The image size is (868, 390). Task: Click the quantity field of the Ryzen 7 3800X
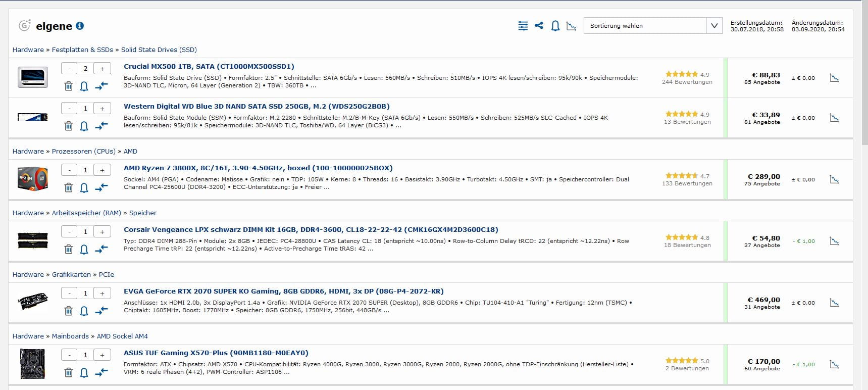point(85,170)
